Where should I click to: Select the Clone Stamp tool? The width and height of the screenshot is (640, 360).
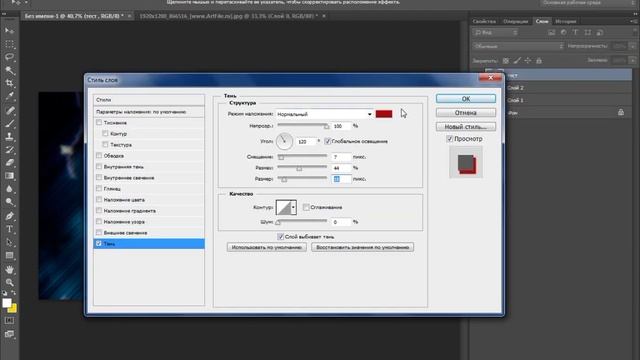point(9,137)
